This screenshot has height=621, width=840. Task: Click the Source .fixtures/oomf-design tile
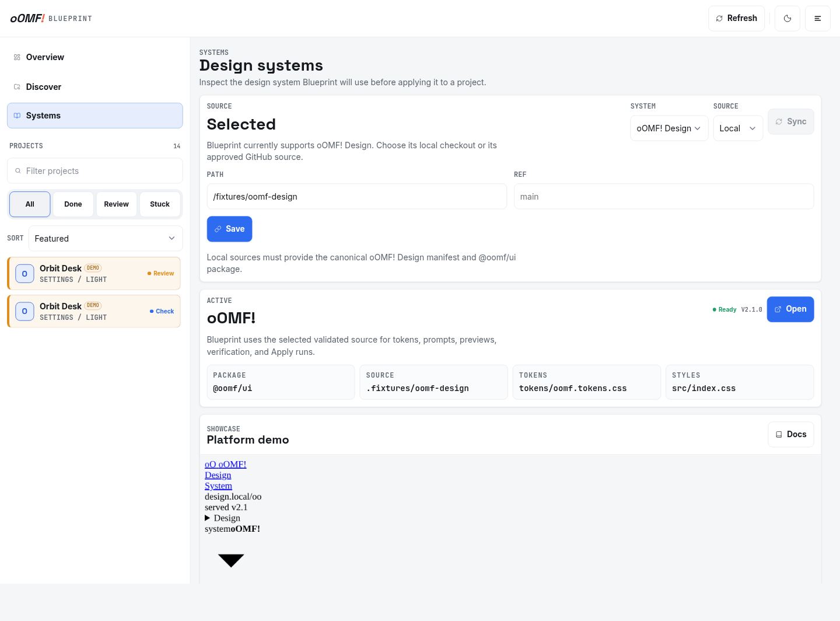coord(433,382)
